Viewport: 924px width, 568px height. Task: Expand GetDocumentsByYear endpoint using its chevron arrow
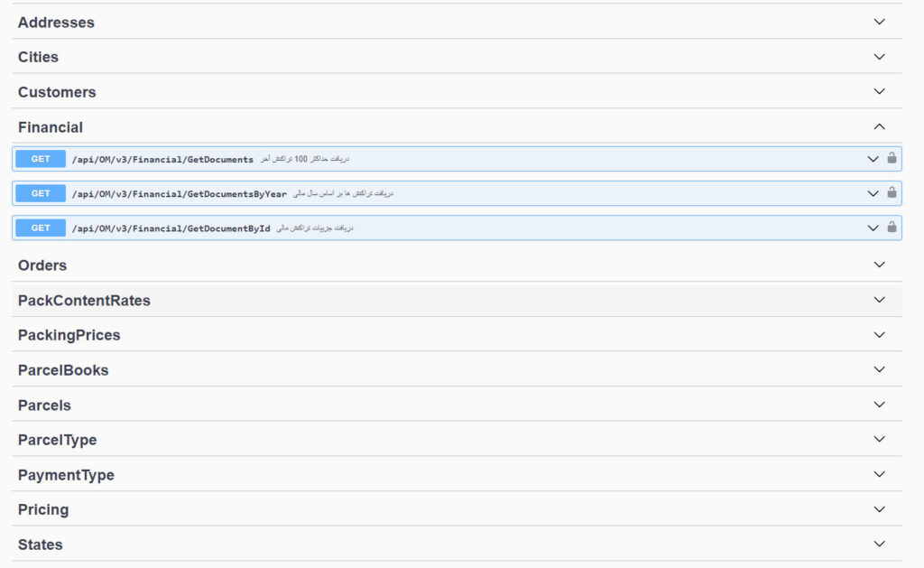[x=873, y=193]
